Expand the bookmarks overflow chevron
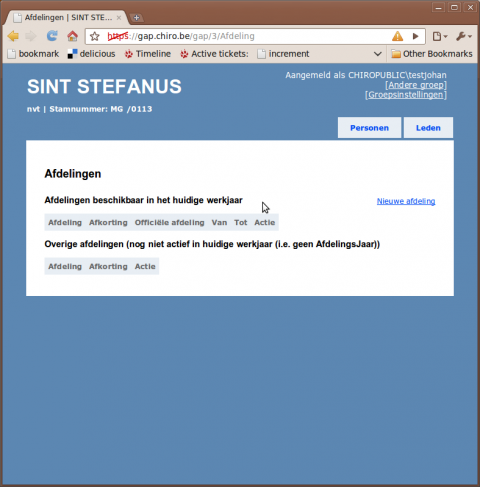The width and height of the screenshot is (480, 487). click(x=377, y=54)
